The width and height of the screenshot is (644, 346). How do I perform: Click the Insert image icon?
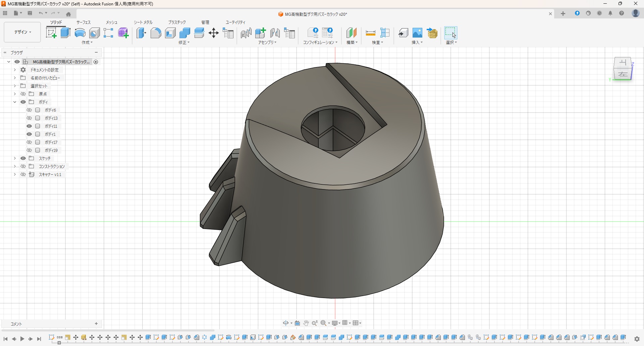pyautogui.click(x=417, y=33)
